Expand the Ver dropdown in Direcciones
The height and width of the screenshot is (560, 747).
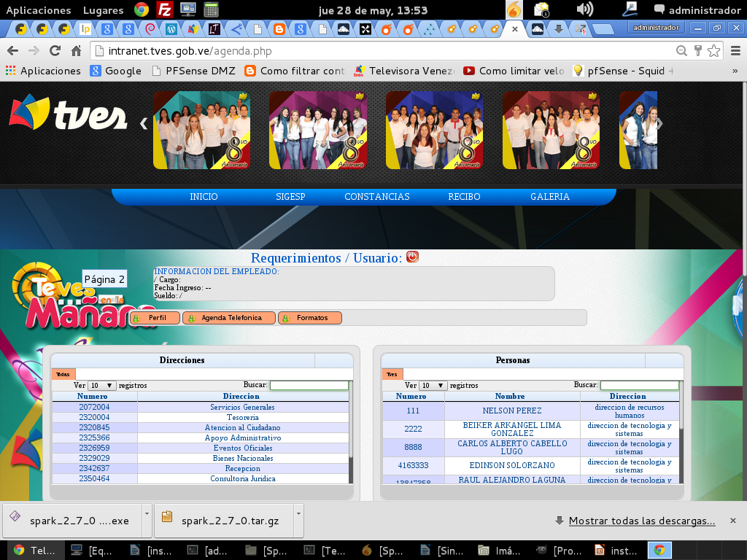[x=101, y=385]
